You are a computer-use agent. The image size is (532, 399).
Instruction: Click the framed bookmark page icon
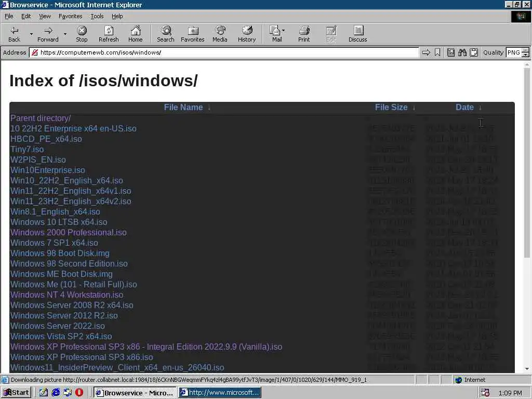(x=450, y=52)
